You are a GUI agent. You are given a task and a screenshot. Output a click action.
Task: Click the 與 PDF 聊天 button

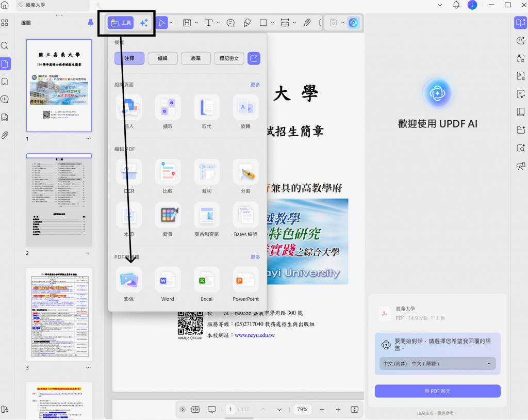[437, 391]
